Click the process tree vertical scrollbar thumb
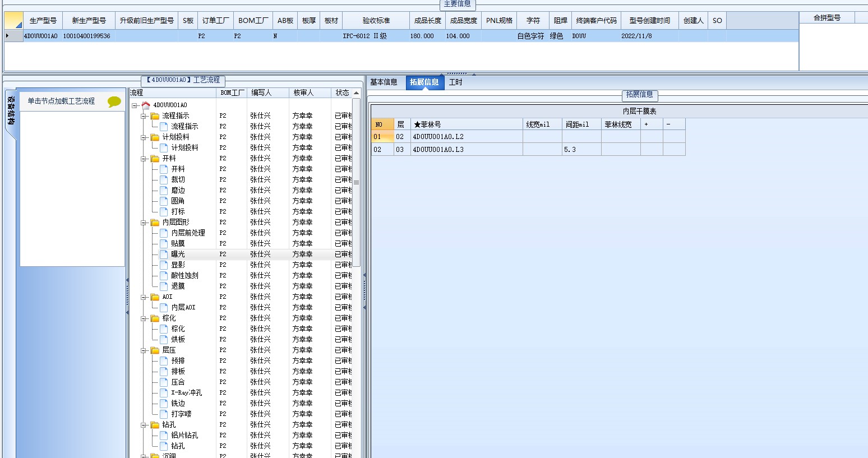This screenshot has width=868, height=458. 356,182
